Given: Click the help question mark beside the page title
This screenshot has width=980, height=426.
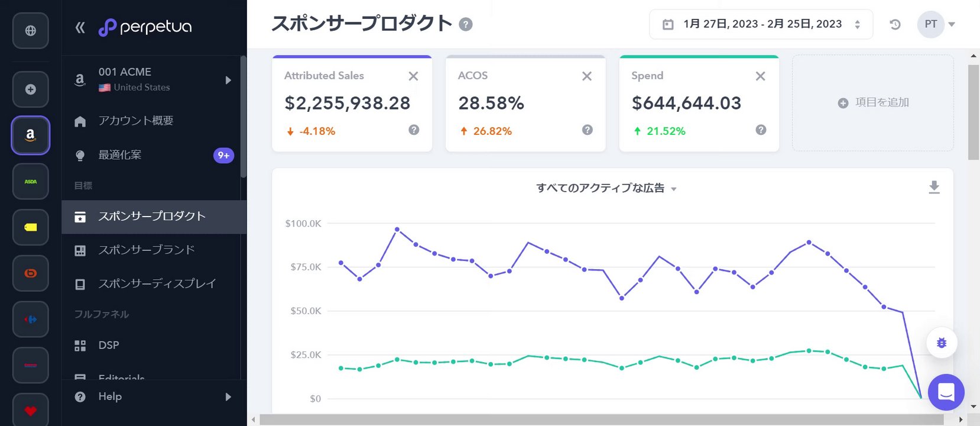Looking at the screenshot, I should pyautogui.click(x=466, y=25).
